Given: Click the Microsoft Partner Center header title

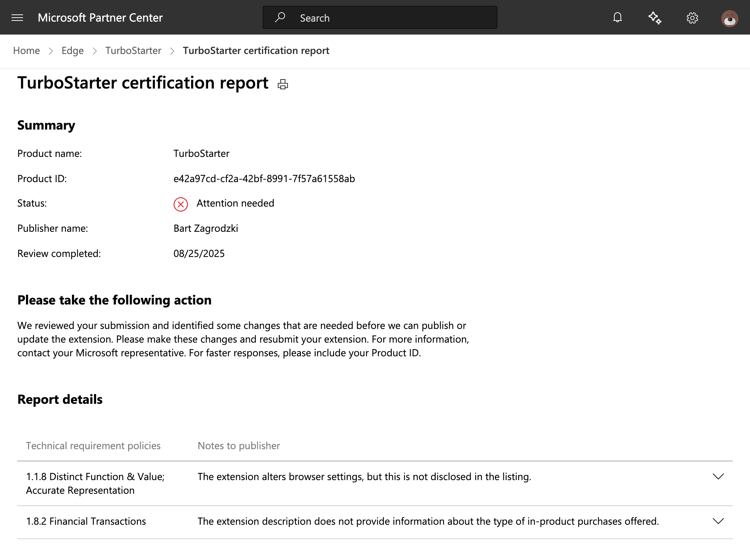Looking at the screenshot, I should [100, 17].
